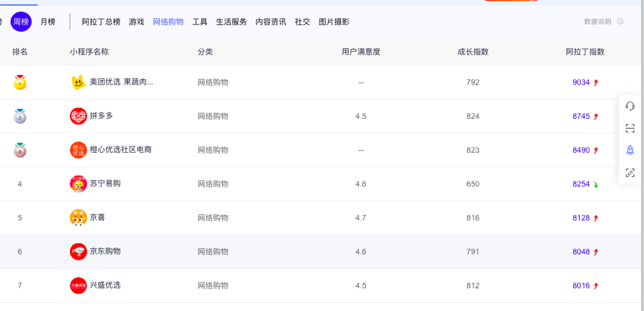Click satisfaction 4.7 in 京喜 row
This screenshot has width=644, height=311.
point(361,218)
